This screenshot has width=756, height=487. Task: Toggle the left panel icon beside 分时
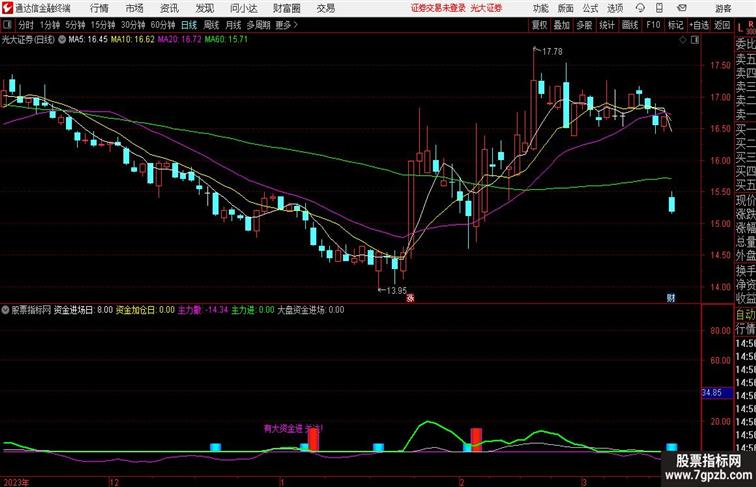point(7,25)
